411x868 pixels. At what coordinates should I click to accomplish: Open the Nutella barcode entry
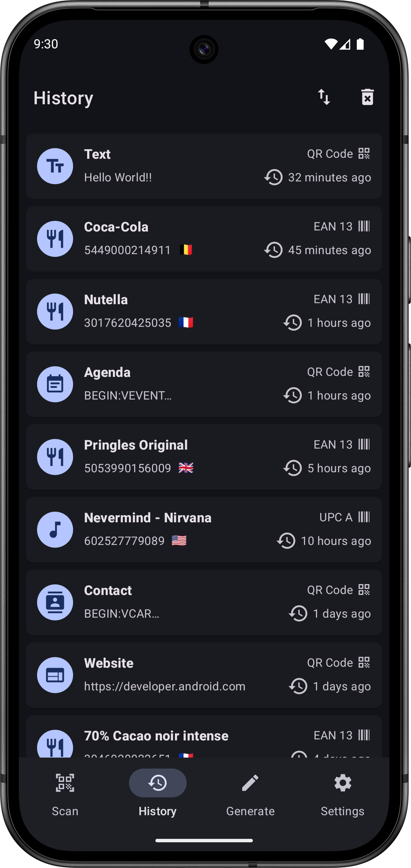[x=204, y=312]
